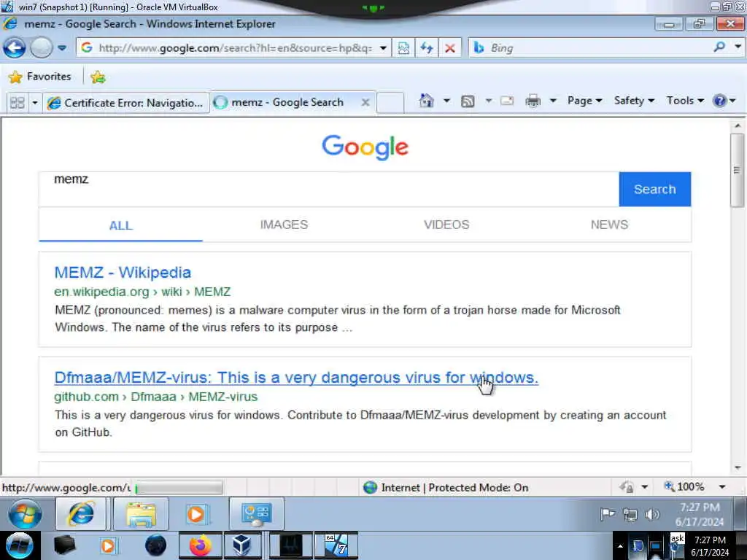Switch to the VIDEOS tab
Screen dimensions: 747x560
coord(446,225)
